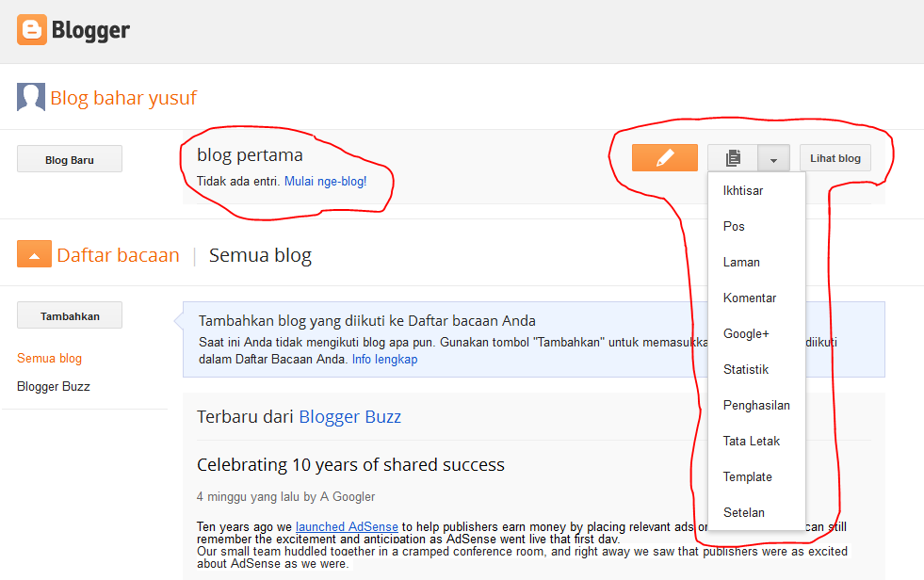Click the Blog Baru button
924x580 pixels.
tap(70, 159)
